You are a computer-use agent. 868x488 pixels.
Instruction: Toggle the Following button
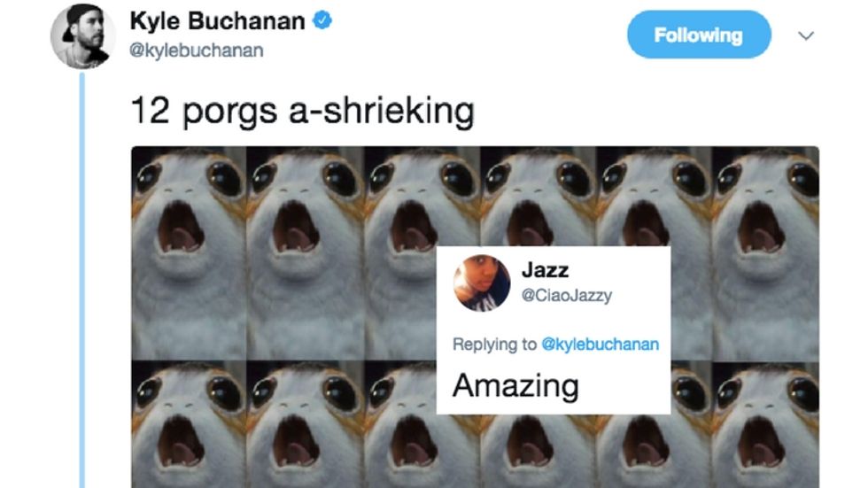coord(699,35)
